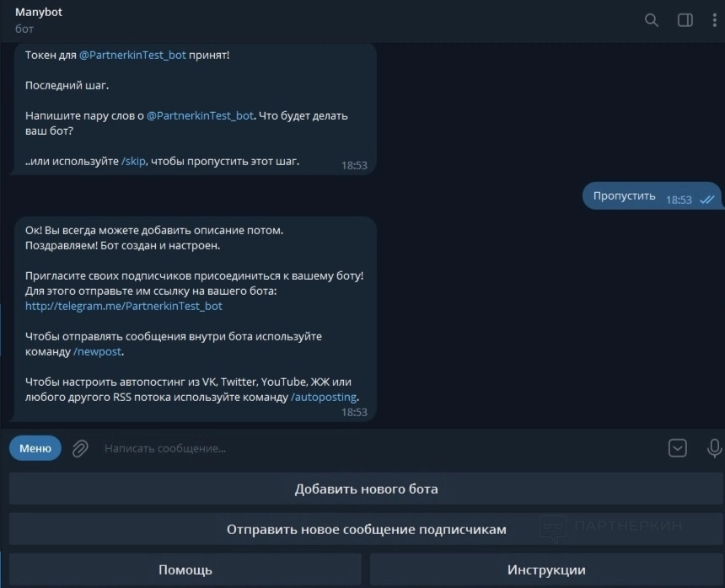725x588 pixels.
Task: Click the бот status label under Manybot
Action: coord(24,29)
